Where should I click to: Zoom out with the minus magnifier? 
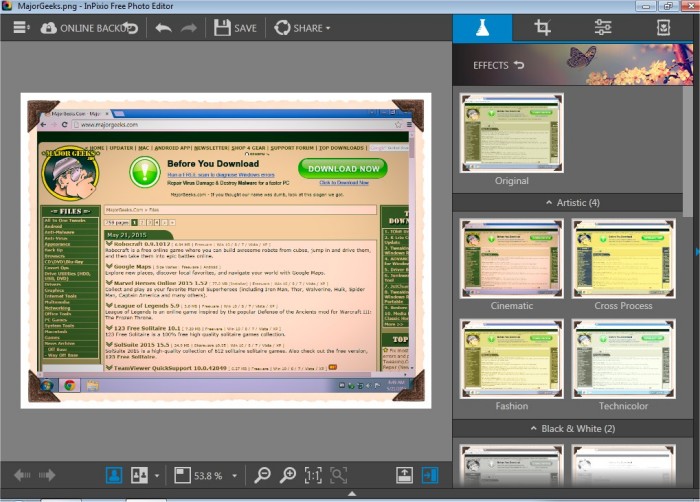262,475
